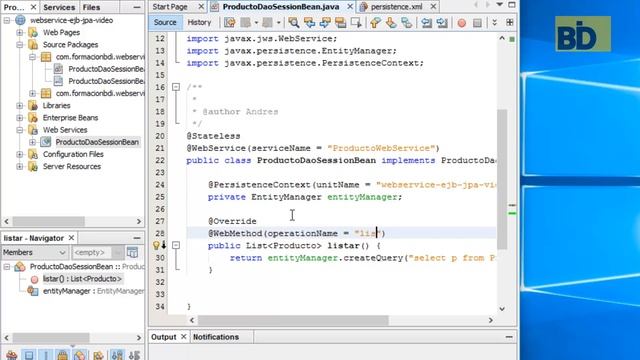Click the light bulb hint on line 29
Viewport: 640px width, 360px height.
coord(156,245)
